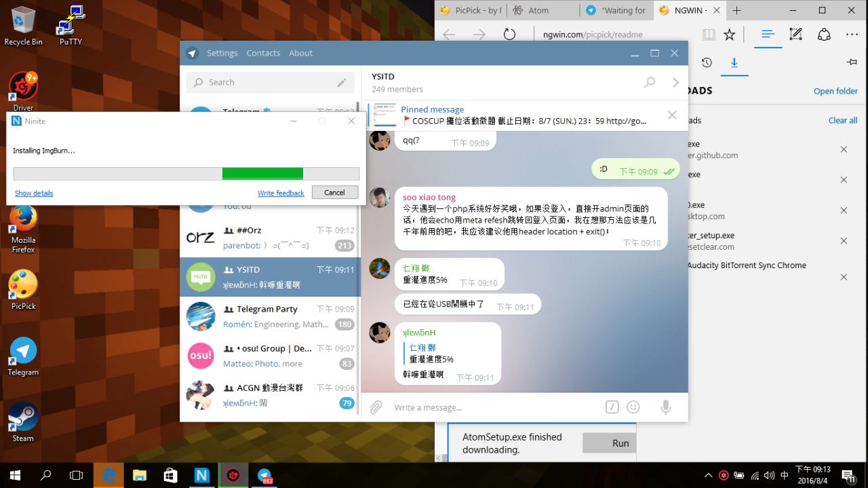Click the compose new message pencil icon

pos(342,82)
